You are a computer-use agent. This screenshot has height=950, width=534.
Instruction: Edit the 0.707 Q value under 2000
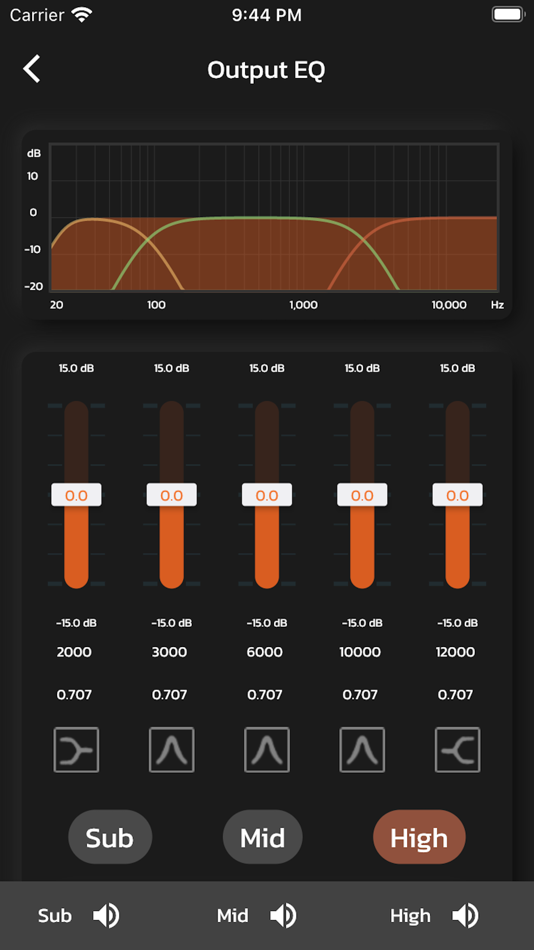click(74, 695)
